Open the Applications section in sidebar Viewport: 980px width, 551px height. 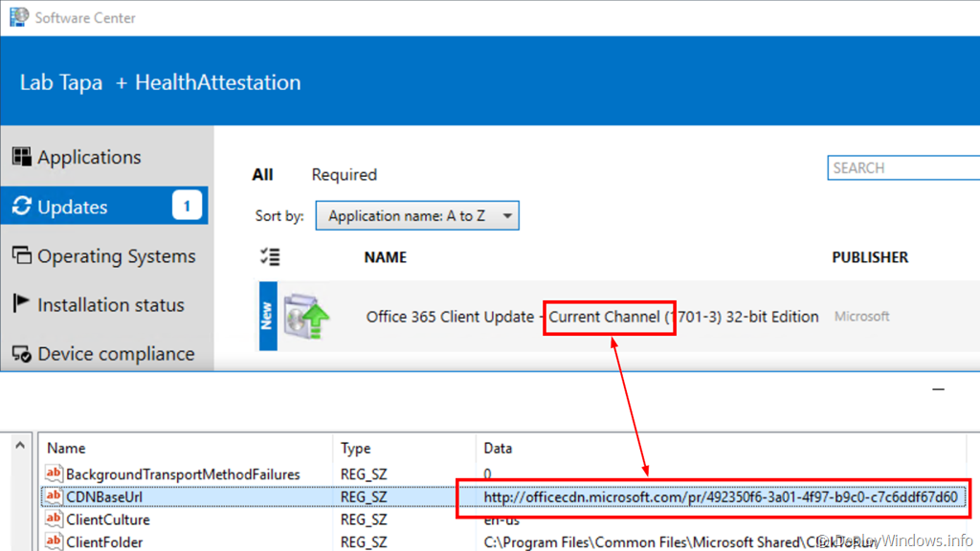pyautogui.click(x=89, y=158)
